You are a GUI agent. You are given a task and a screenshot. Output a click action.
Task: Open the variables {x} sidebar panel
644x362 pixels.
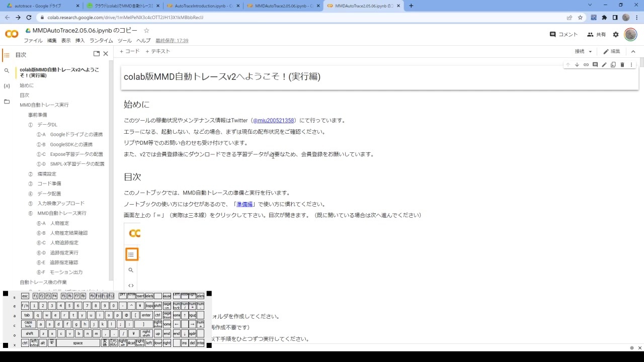click(7, 86)
